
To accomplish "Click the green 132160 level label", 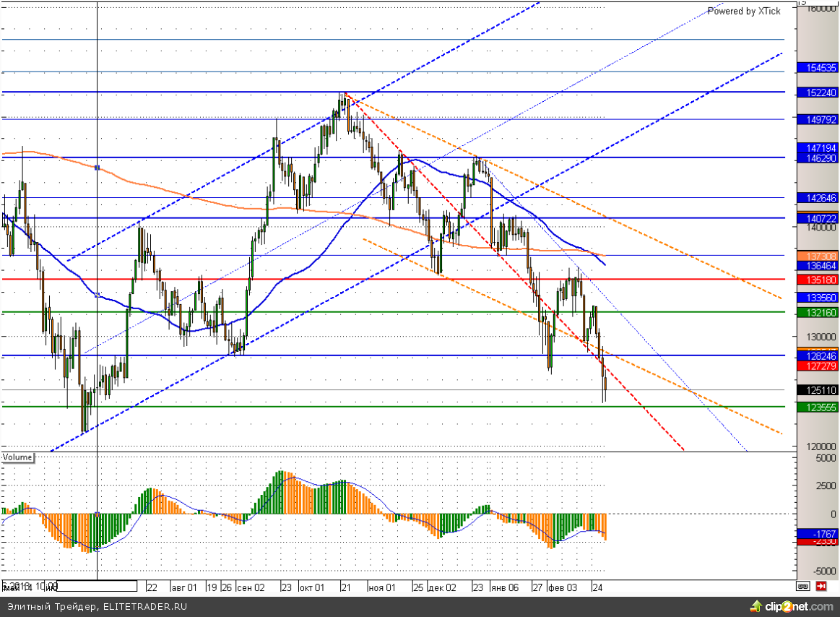I will click(818, 312).
